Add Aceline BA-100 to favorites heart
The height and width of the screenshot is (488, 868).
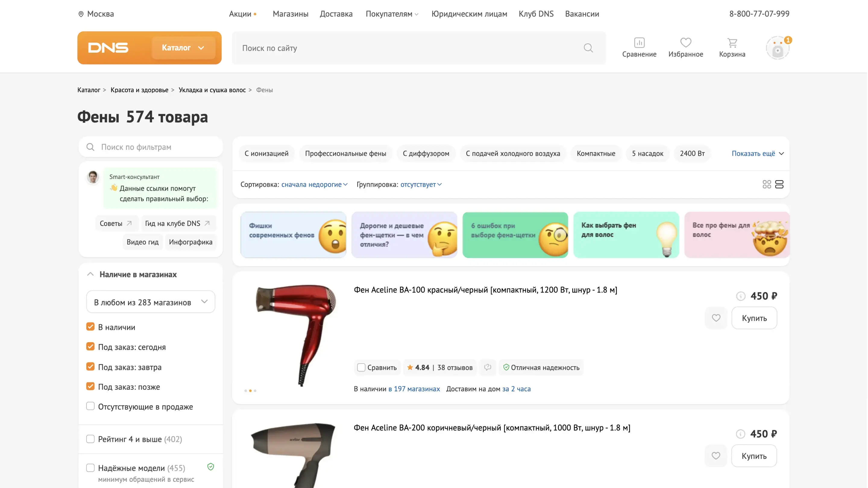pos(716,318)
